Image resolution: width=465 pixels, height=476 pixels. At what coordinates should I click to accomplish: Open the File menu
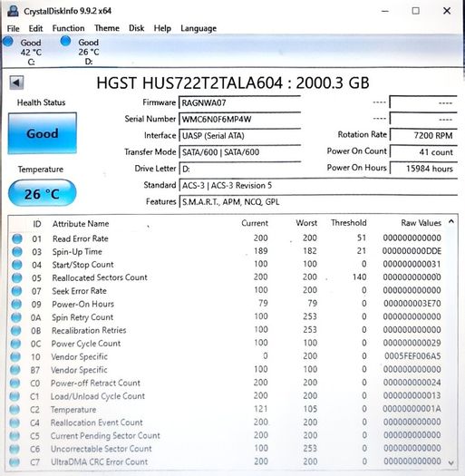point(14,28)
